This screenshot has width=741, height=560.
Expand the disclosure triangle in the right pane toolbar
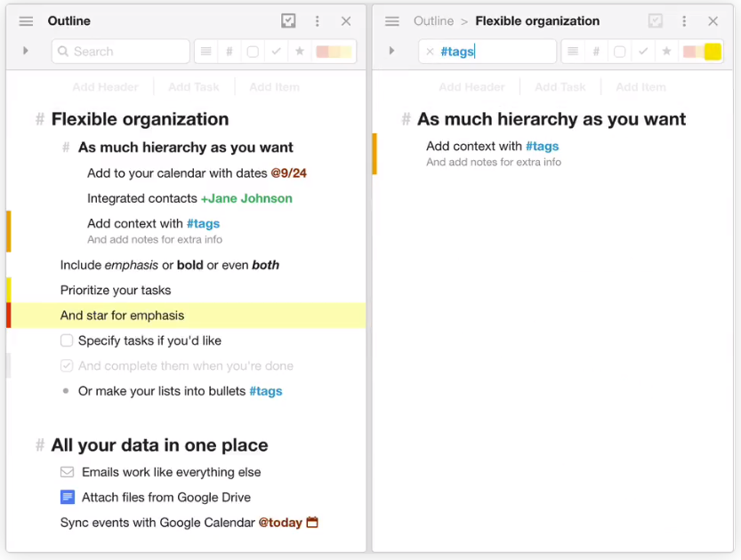(392, 52)
